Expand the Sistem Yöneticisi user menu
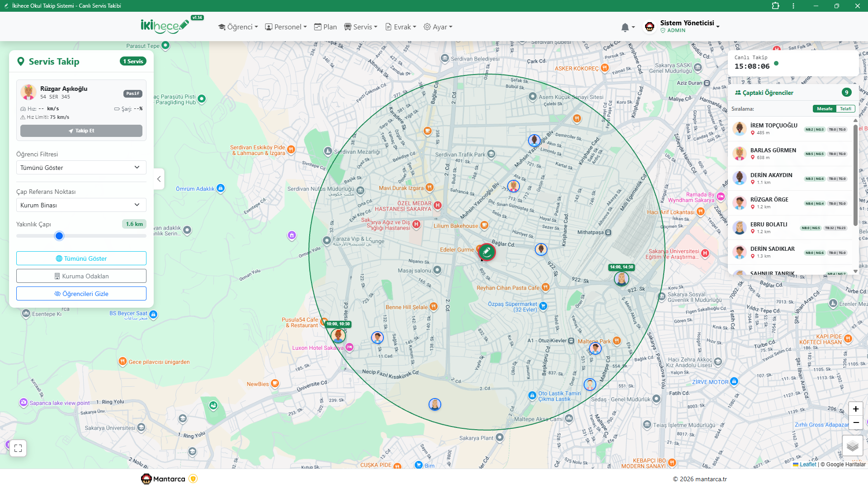Image resolution: width=868 pixels, height=488 pixels. pyautogui.click(x=689, y=27)
